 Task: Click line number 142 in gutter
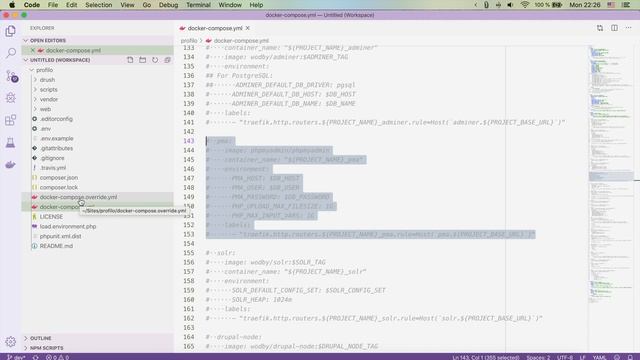coord(189,131)
